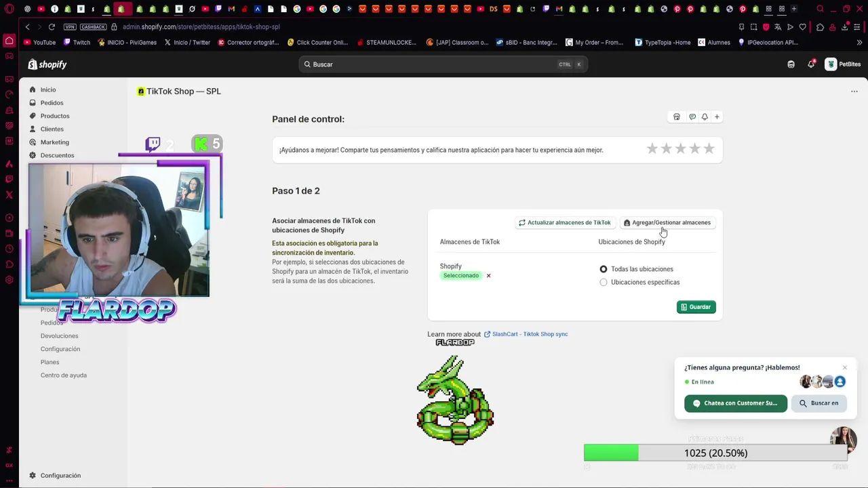Click the snapshot icon in address bar
The width and height of the screenshot is (868, 488).
point(753,27)
